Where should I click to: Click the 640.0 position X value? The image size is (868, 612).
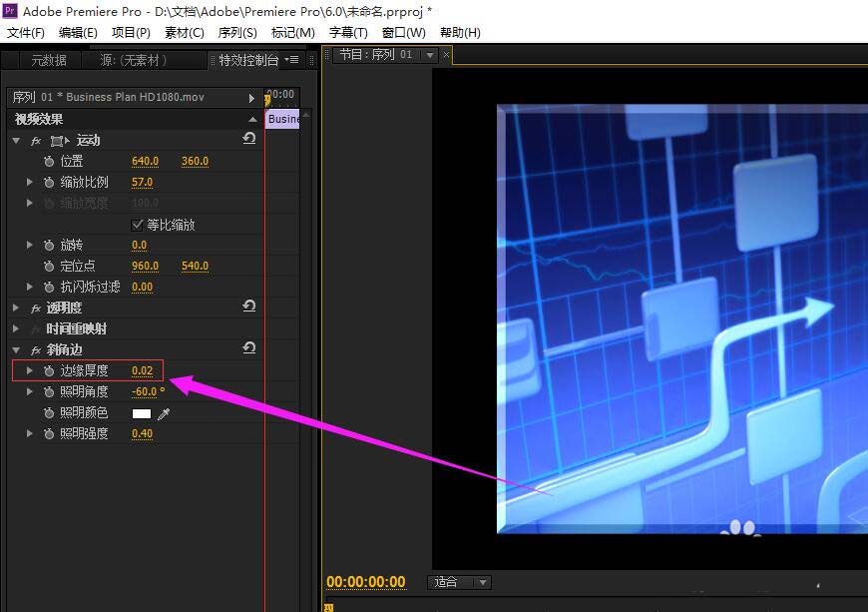[x=145, y=161]
